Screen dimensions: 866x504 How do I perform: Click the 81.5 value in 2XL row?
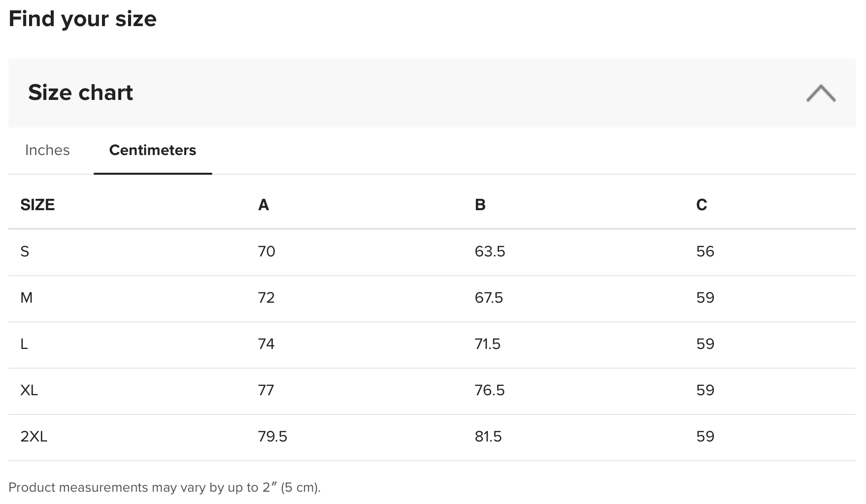coord(489,437)
